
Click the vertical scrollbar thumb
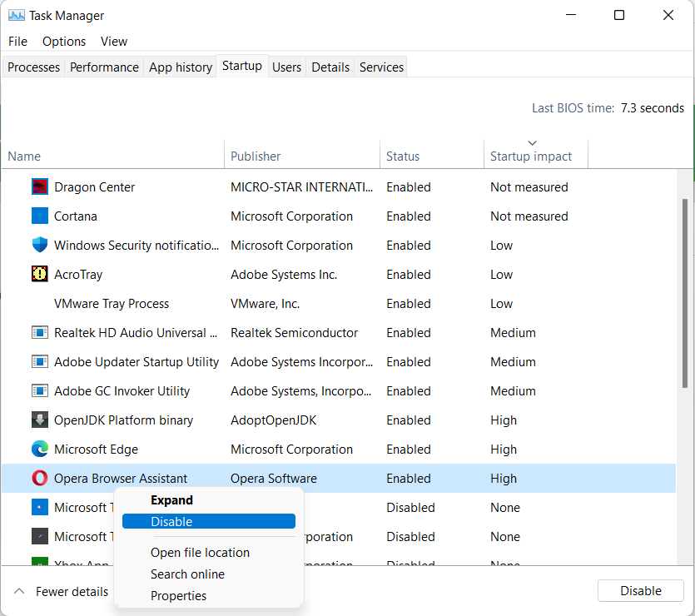pyautogui.click(x=685, y=294)
